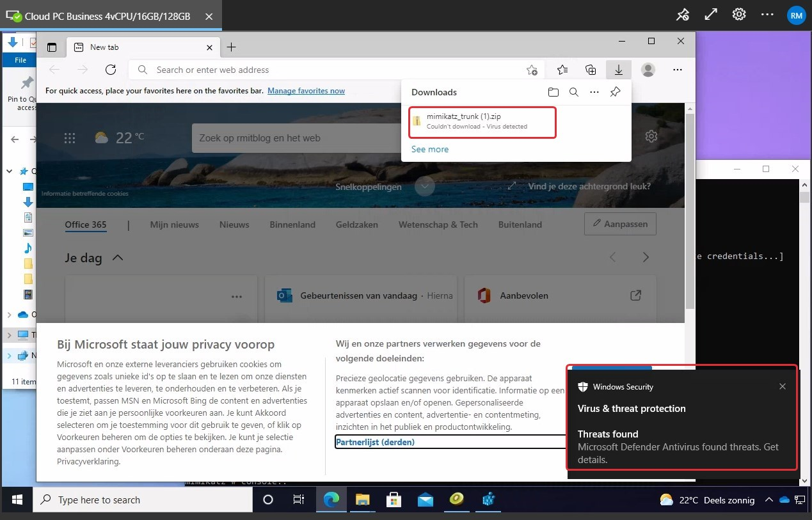This screenshot has width=812, height=520.
Task: Open Aanbevolen card external link icon
Action: (635, 295)
